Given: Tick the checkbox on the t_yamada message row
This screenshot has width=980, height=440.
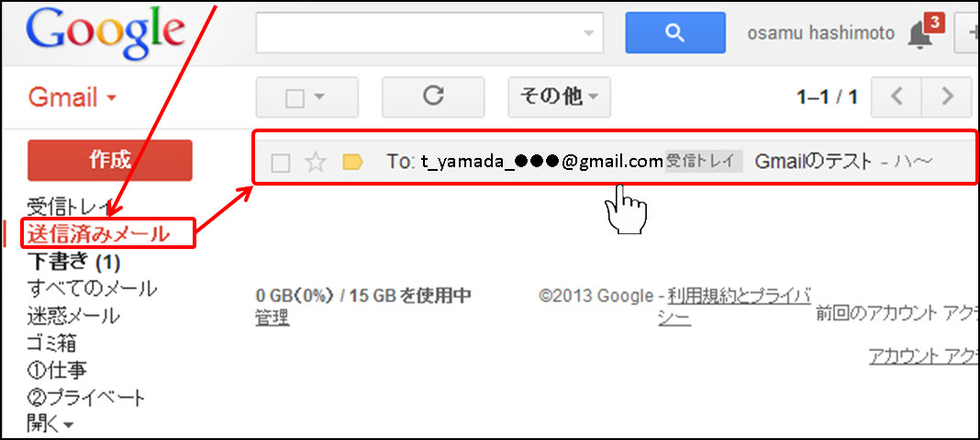Looking at the screenshot, I should tap(281, 164).
